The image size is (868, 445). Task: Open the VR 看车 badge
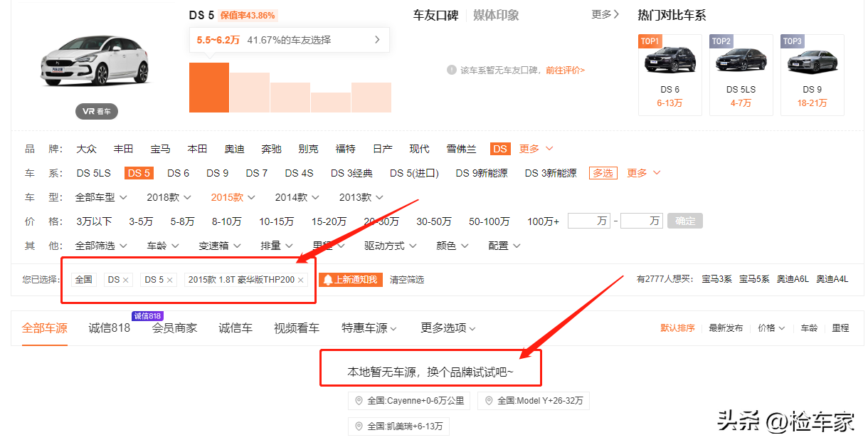97,112
